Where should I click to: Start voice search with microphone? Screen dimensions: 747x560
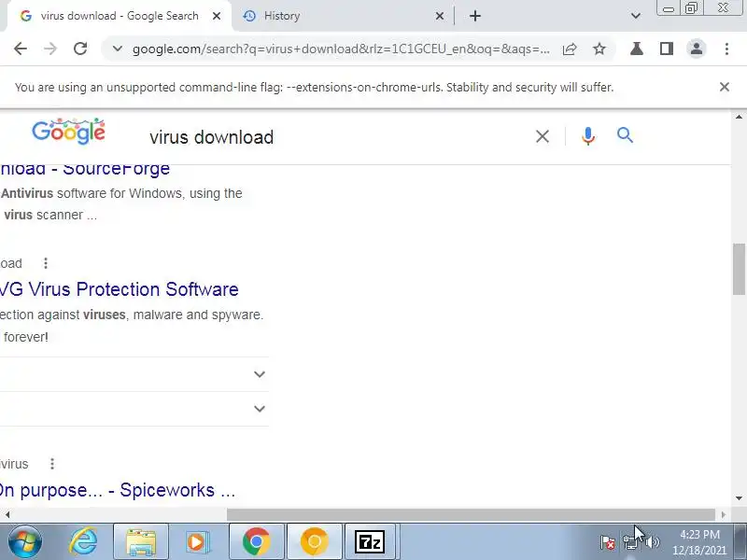coord(588,136)
